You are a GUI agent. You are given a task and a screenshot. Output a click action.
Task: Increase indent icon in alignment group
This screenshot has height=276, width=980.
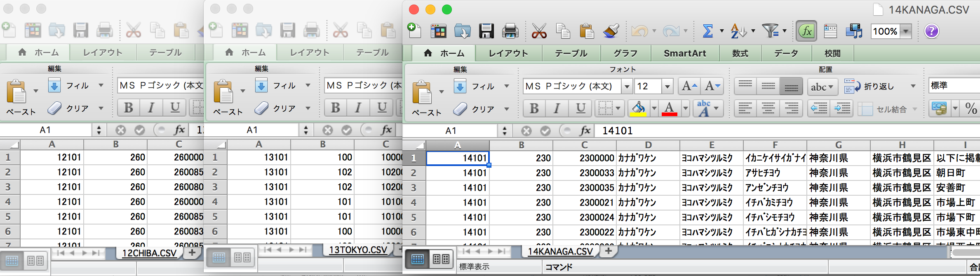tap(841, 109)
